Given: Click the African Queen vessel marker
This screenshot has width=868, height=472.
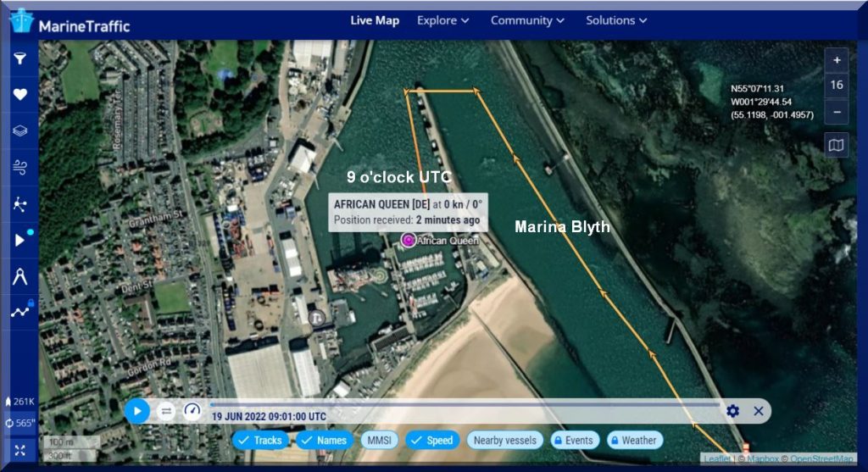Looking at the screenshot, I should (x=408, y=241).
